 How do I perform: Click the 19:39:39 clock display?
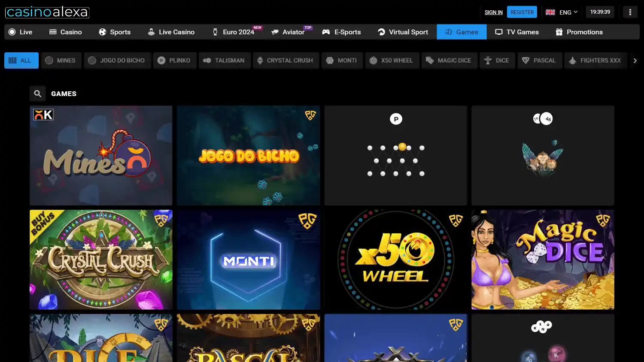pyautogui.click(x=600, y=12)
